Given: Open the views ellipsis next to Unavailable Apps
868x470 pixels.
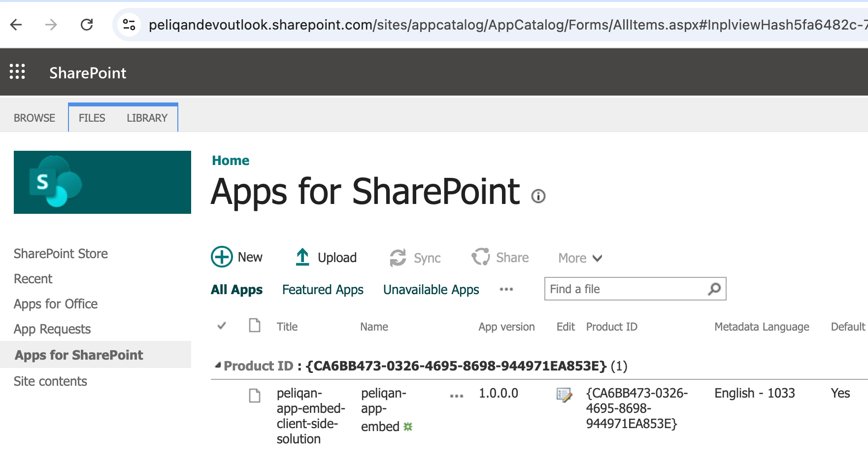Looking at the screenshot, I should point(506,289).
